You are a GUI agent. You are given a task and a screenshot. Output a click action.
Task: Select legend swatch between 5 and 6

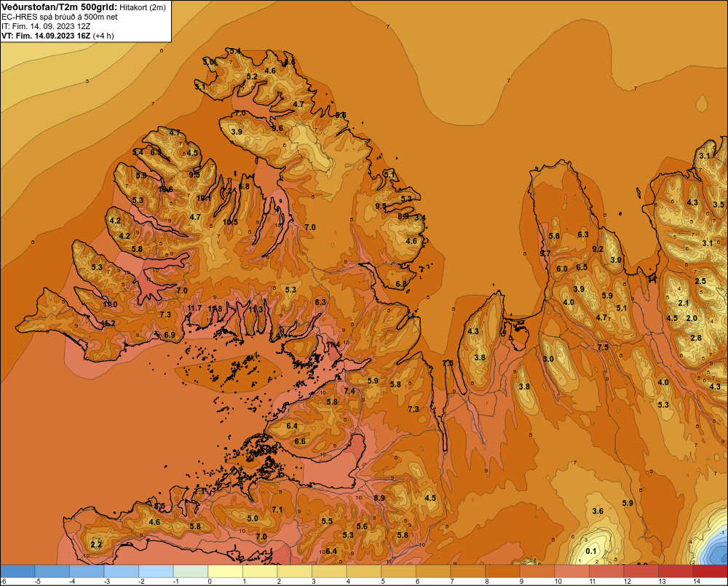[x=398, y=571]
